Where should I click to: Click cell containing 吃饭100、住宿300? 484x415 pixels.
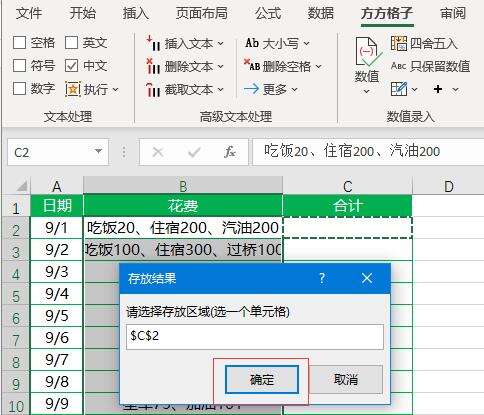tap(183, 250)
